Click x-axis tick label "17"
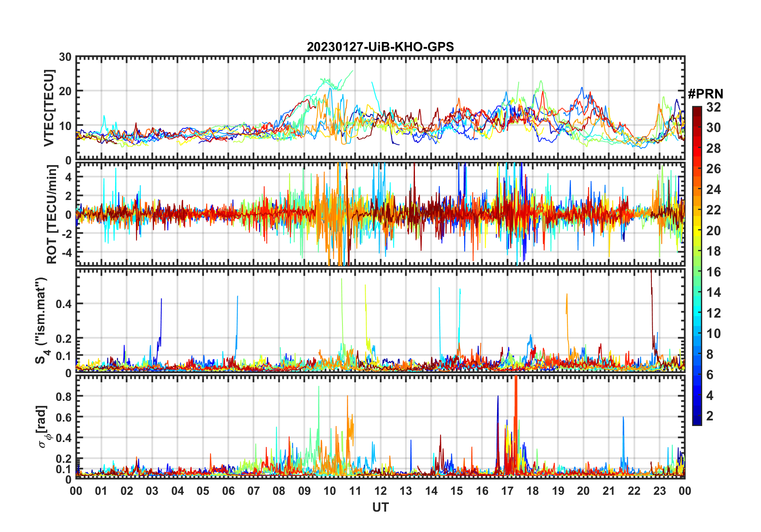This screenshot has width=761, height=532. pos(507,491)
